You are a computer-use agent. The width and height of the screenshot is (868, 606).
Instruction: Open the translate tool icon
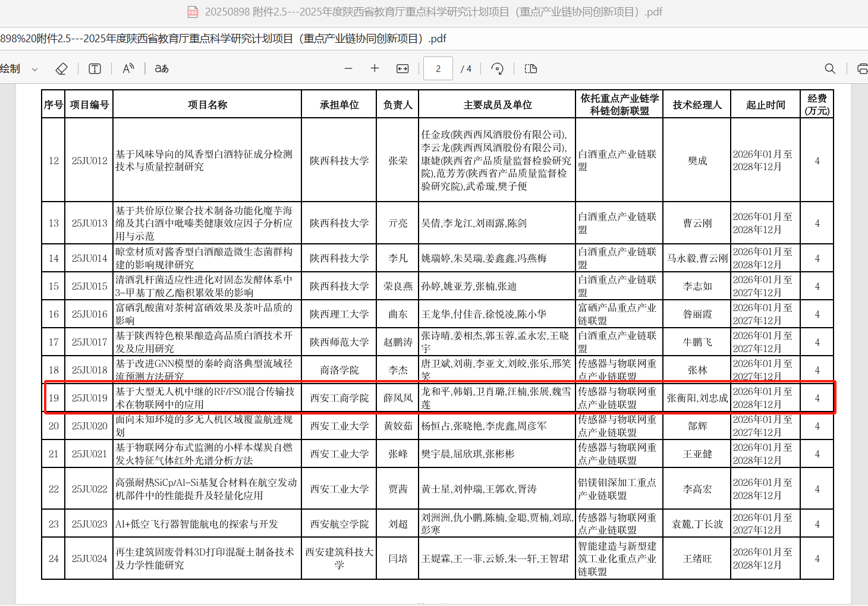[162, 69]
